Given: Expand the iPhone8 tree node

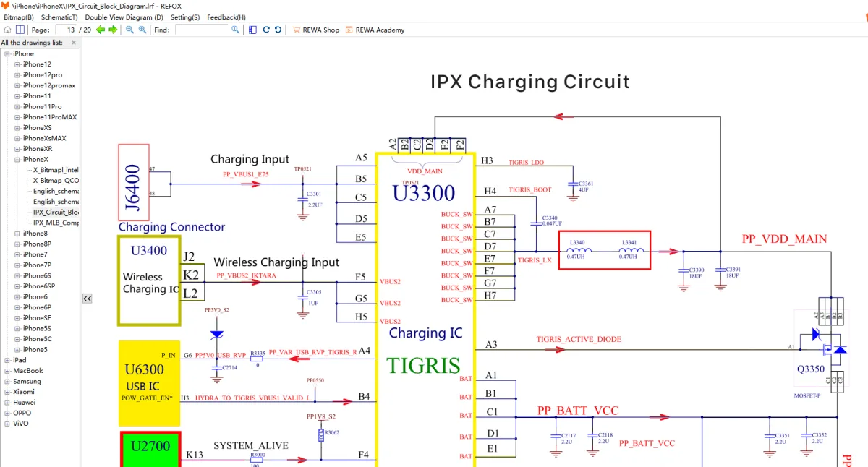Looking at the screenshot, I should (17, 233).
